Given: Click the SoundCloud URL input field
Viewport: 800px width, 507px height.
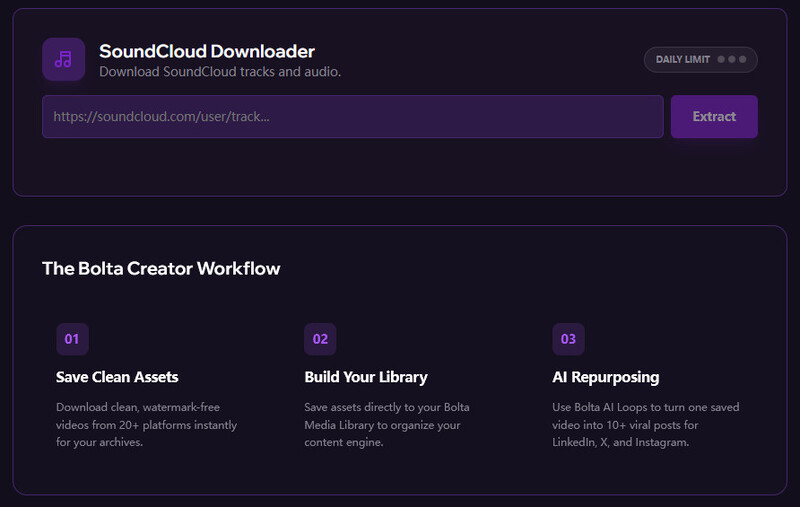Looking at the screenshot, I should click(x=353, y=116).
